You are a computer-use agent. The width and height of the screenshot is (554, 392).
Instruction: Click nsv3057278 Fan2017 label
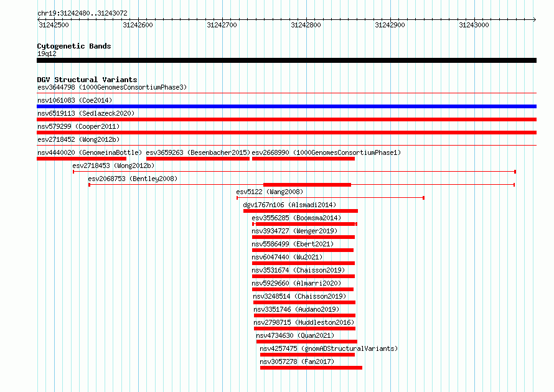pyautogui.click(x=297, y=362)
